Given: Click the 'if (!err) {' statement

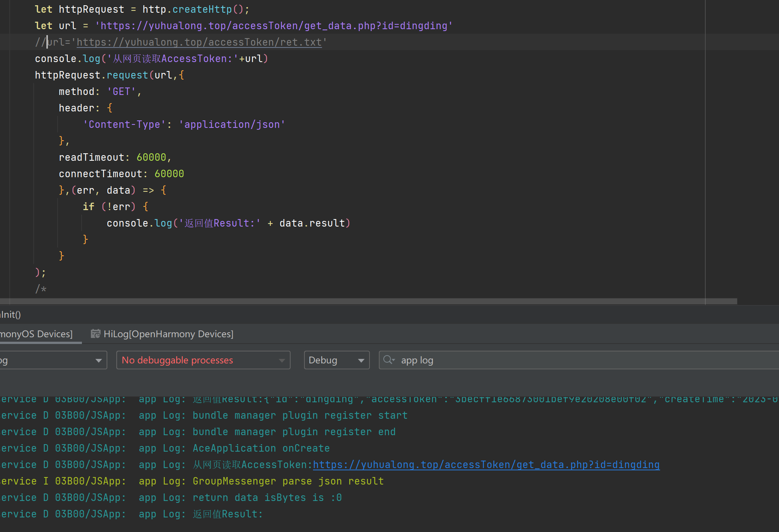Looking at the screenshot, I should coord(116,207).
